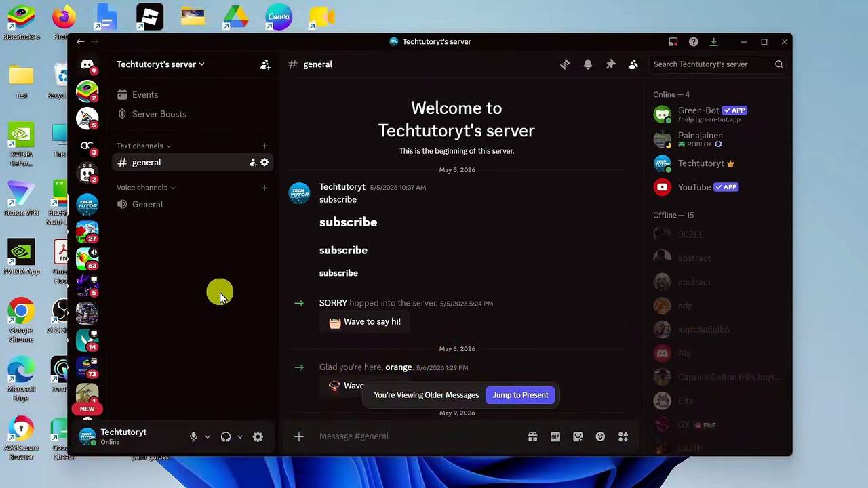This screenshot has height=488, width=868.
Task: Open the inbox icon in title bar
Action: 673,42
